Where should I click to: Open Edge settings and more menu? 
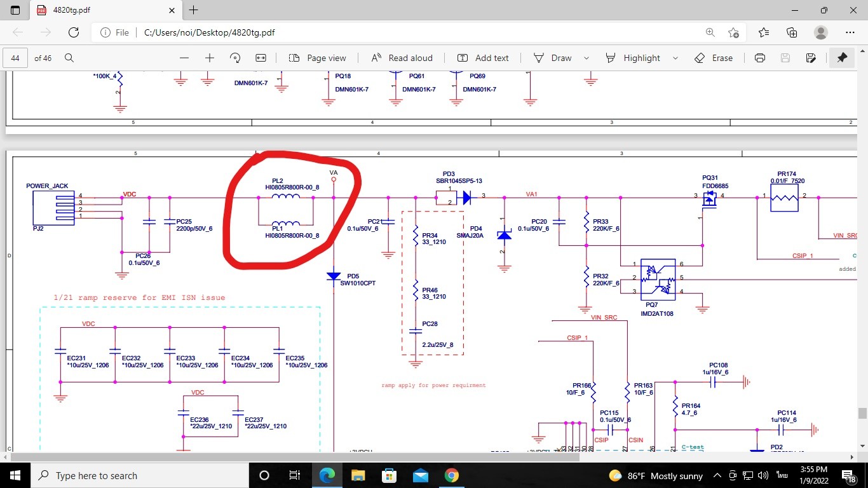[850, 32]
